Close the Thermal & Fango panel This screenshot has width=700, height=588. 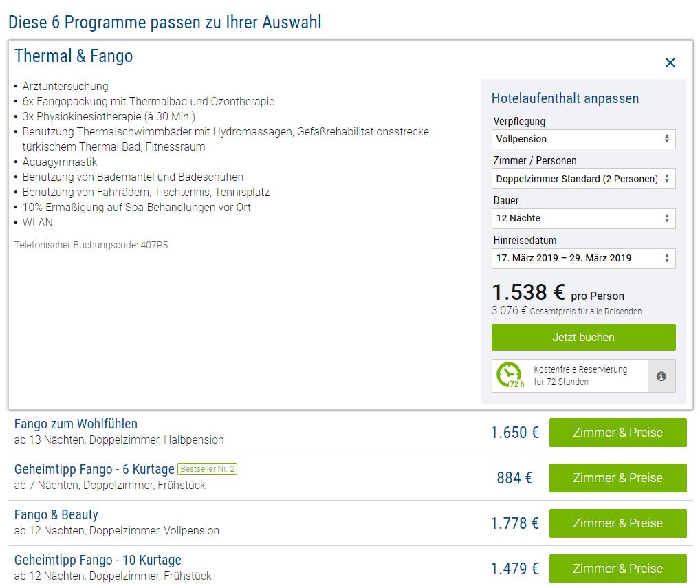pos(670,63)
